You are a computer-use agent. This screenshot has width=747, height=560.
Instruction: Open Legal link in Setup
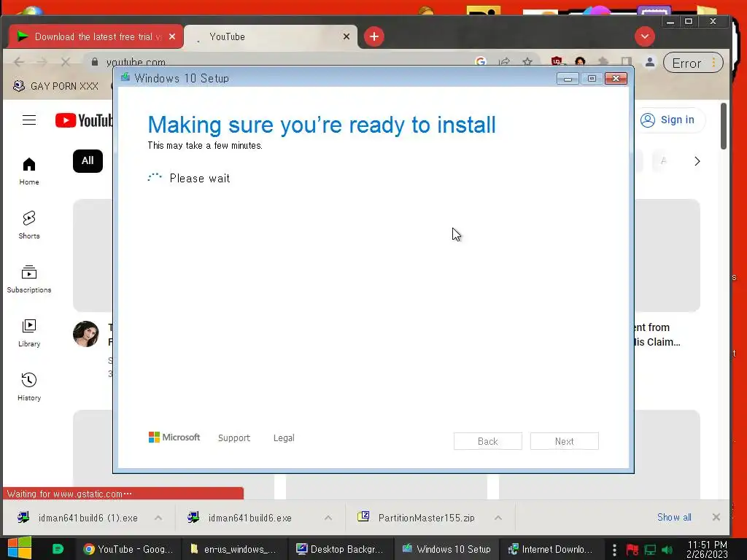[284, 438]
